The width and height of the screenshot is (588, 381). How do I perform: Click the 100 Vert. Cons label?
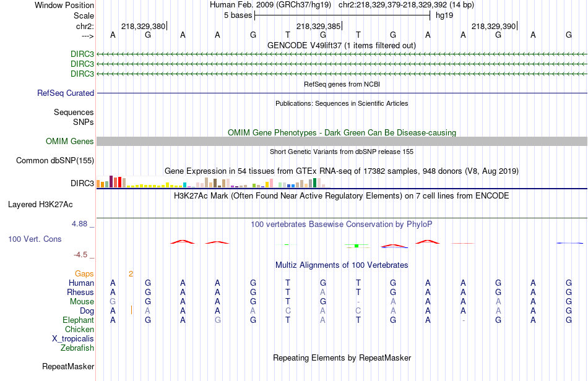pyautogui.click(x=35, y=239)
